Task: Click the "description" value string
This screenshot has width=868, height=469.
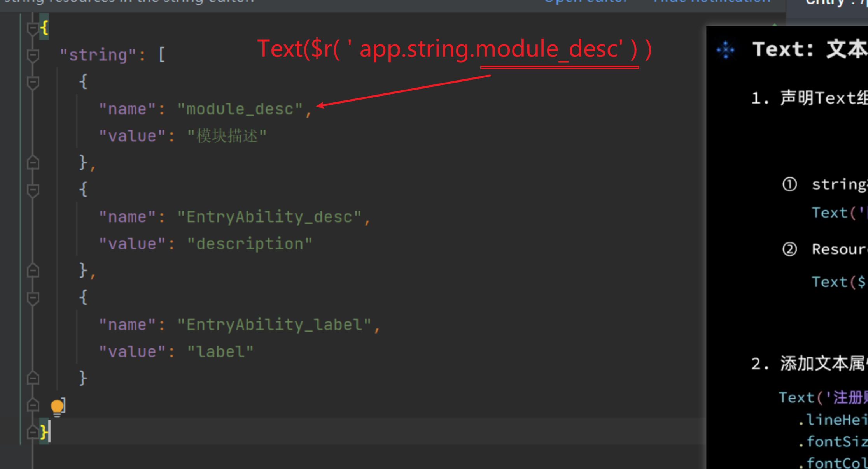Action: (250, 244)
